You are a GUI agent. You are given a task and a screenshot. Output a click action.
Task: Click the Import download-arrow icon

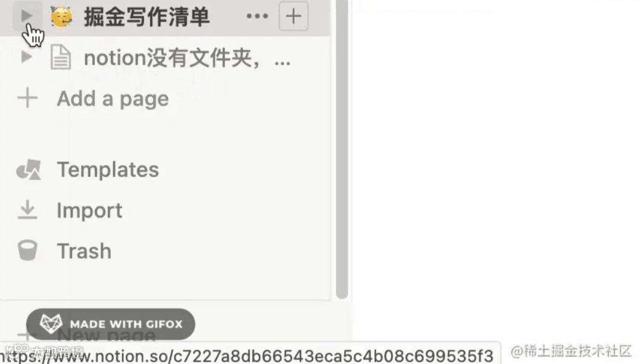click(27, 210)
